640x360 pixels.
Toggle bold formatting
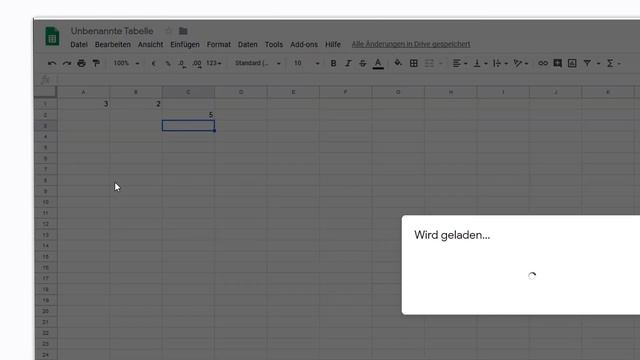coord(333,63)
